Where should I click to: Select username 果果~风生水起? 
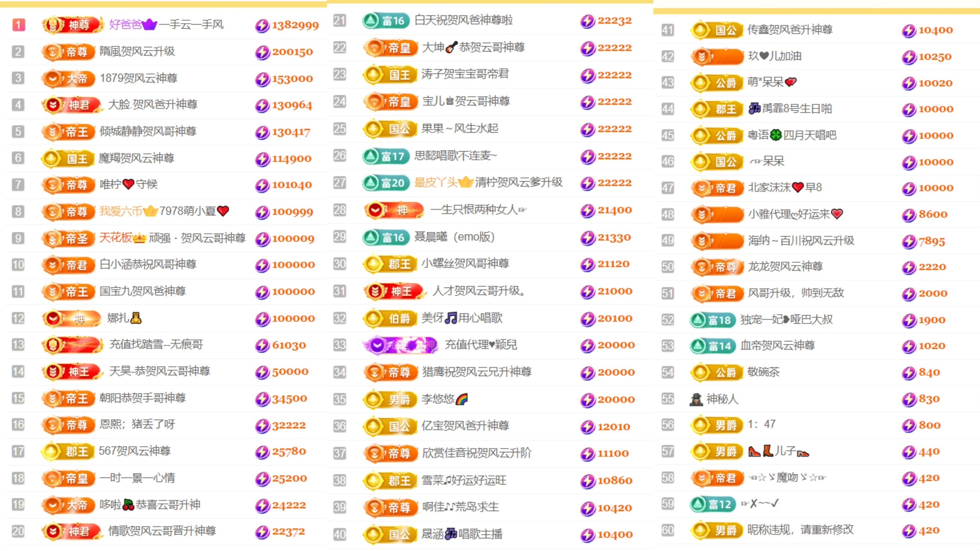[x=460, y=129]
